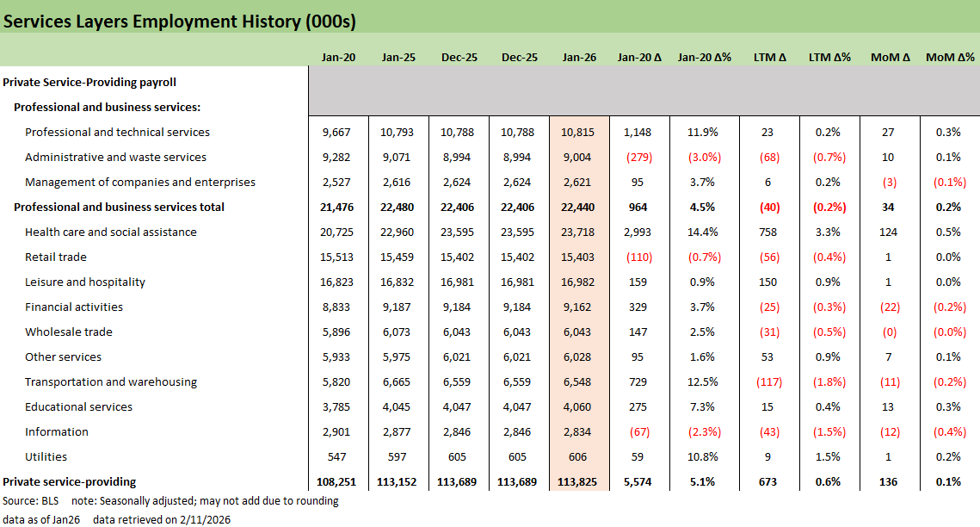The image size is (980, 527).
Task: Select the 'Private Service-Providing payroll' row label
Action: (89, 82)
